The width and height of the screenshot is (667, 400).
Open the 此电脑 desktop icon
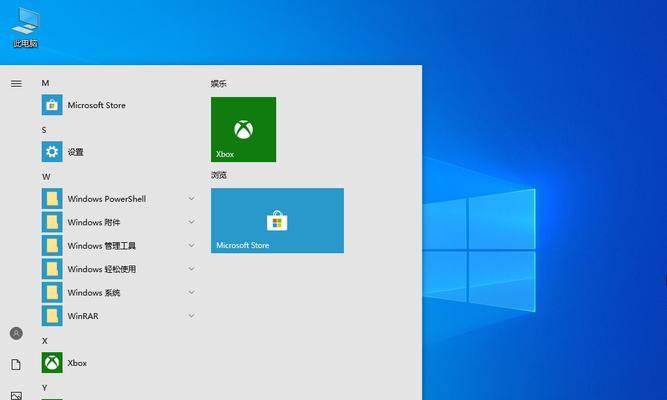click(x=26, y=26)
